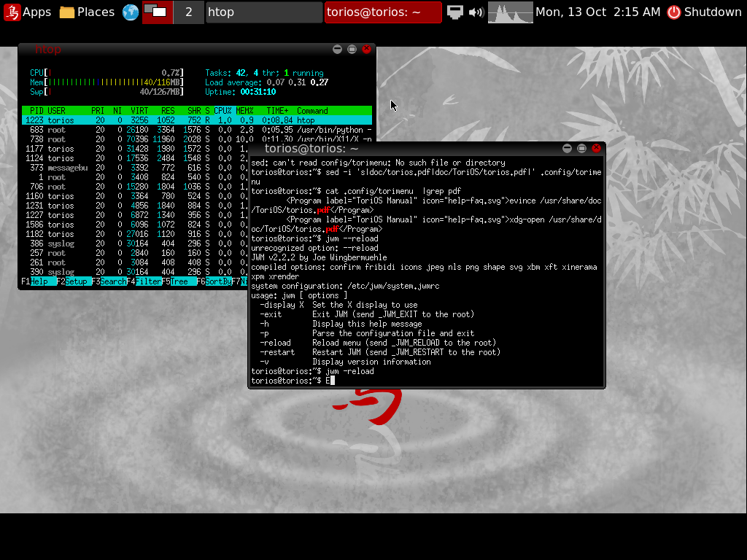Viewport: 747px width, 560px height.
Task: Open the Apps menu with bird logo
Action: 28,12
